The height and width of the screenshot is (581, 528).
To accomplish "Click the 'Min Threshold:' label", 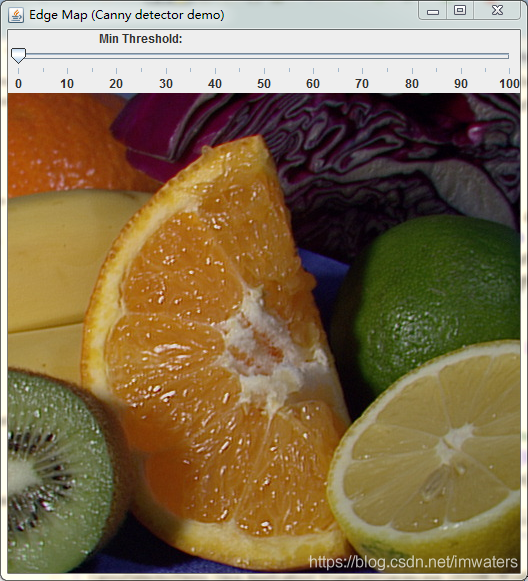I will click(140, 39).
